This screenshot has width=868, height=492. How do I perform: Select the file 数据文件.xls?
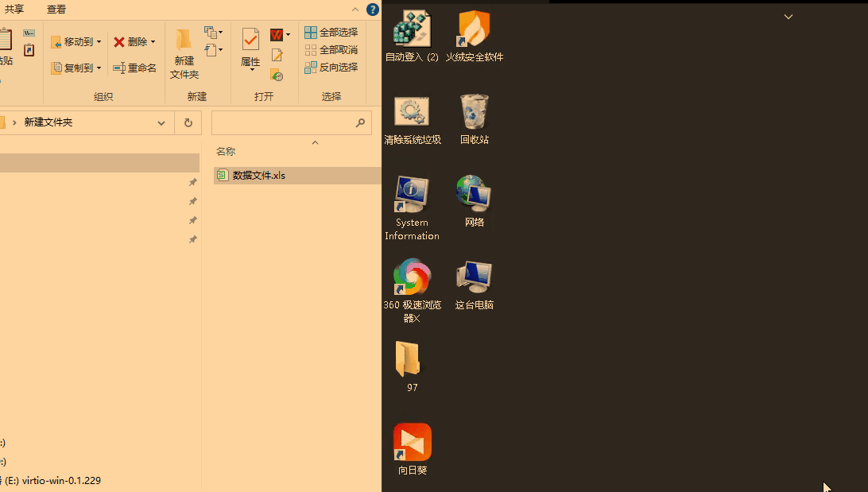[258, 176]
